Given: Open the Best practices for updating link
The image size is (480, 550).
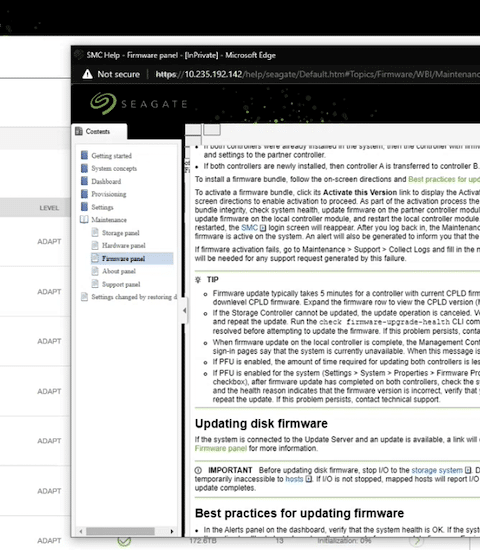Looking at the screenshot, I should click(444, 179).
